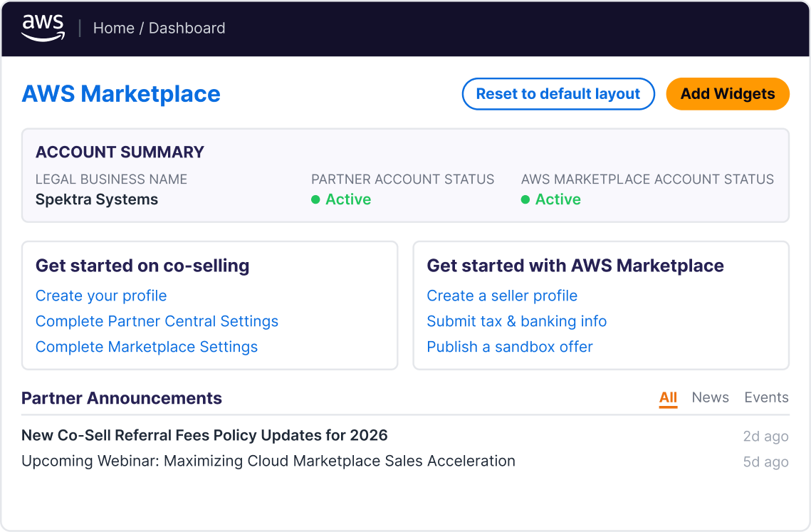Click the Partner Announcements heading

click(x=122, y=398)
